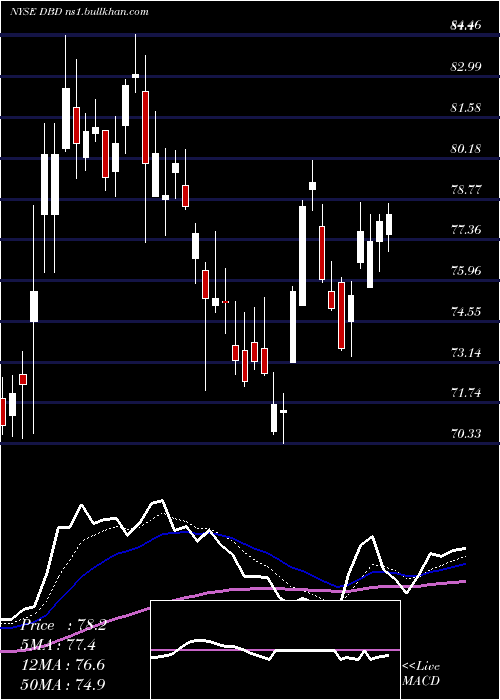Click the Price : 78.2 legend text
This screenshot has width=500, height=700.
tap(63, 625)
